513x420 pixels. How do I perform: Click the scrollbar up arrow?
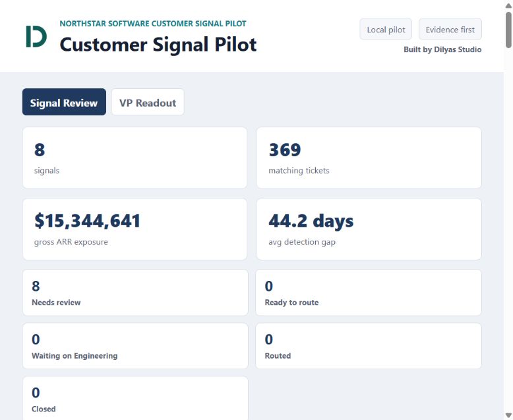point(508,5)
